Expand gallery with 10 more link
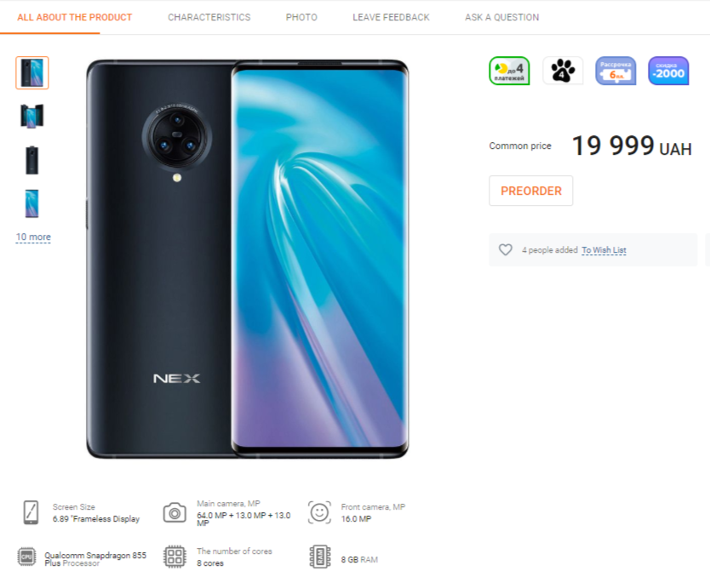This screenshot has height=588, width=710. click(33, 237)
